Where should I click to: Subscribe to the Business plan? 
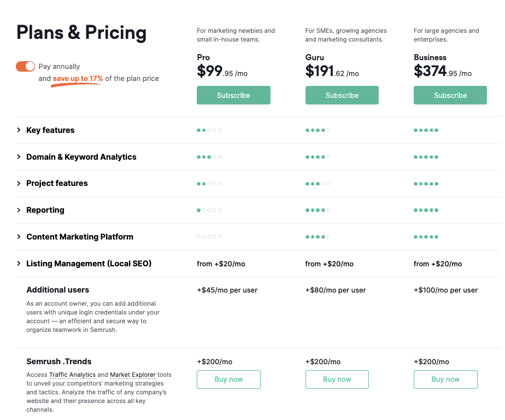[x=450, y=95]
